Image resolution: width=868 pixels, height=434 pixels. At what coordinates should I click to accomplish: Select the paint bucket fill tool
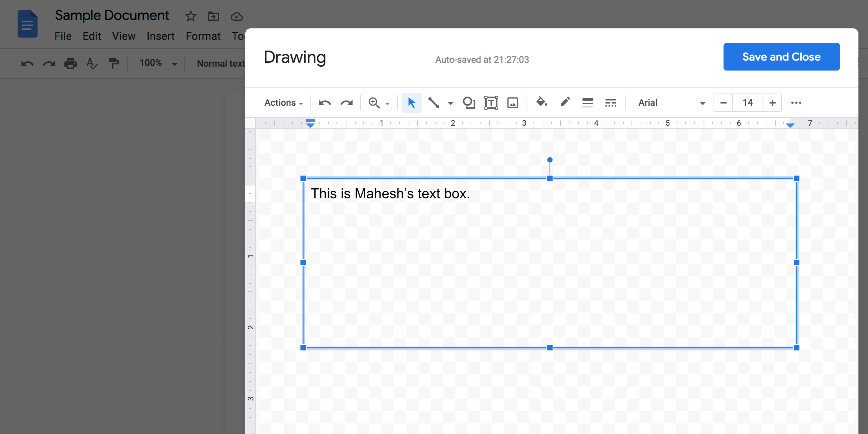point(541,102)
